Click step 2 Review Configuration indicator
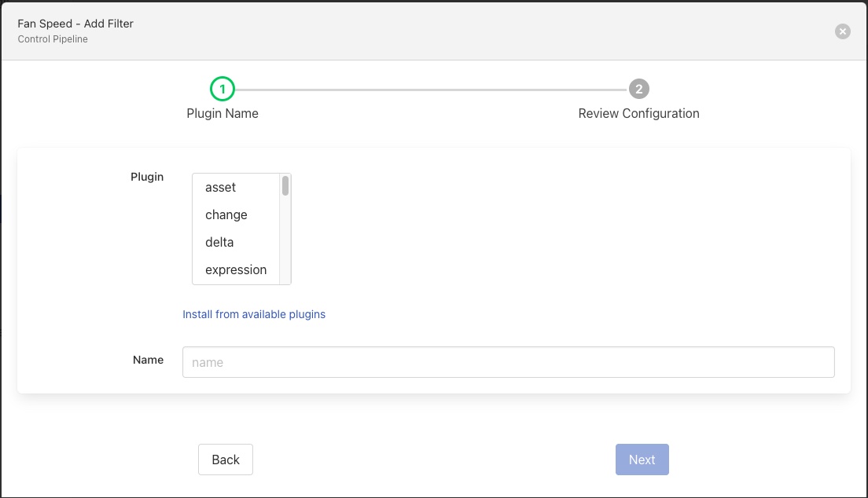Screen dimensions: 868x498 point(639,90)
